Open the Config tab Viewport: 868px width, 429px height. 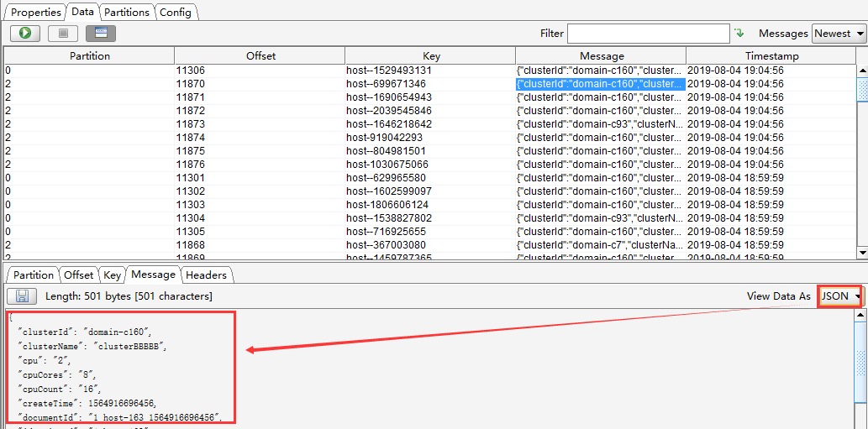[176, 12]
